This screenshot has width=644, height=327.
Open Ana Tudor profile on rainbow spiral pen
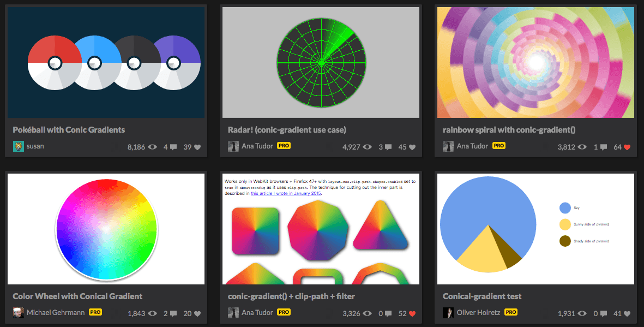click(472, 146)
